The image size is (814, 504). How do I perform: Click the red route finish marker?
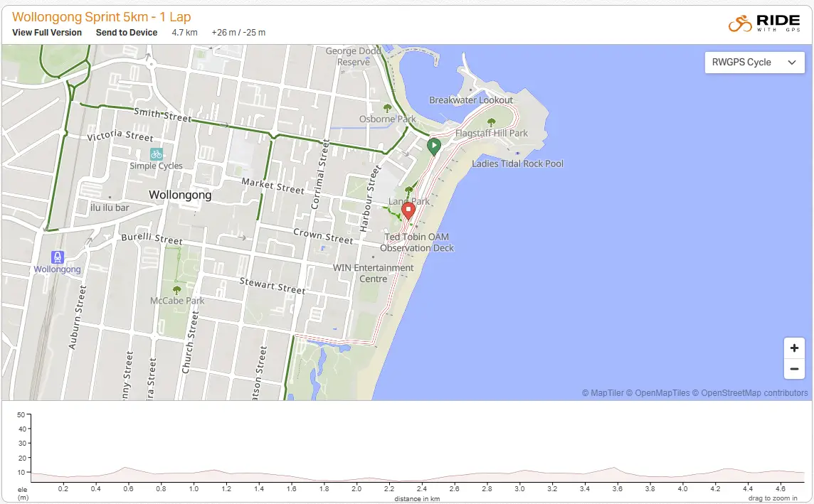[x=408, y=211]
